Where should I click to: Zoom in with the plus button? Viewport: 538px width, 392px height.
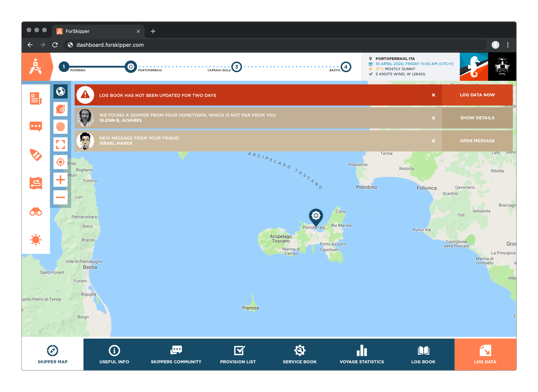tap(60, 180)
